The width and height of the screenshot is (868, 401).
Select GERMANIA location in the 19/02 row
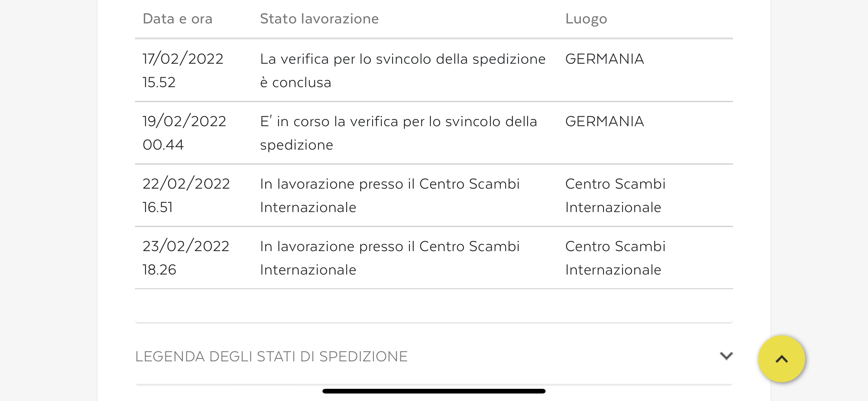(605, 121)
